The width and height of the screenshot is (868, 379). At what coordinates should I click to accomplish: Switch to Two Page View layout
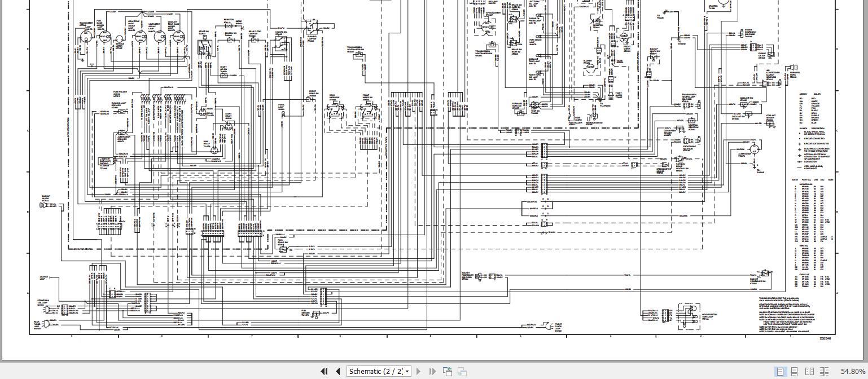(x=809, y=371)
